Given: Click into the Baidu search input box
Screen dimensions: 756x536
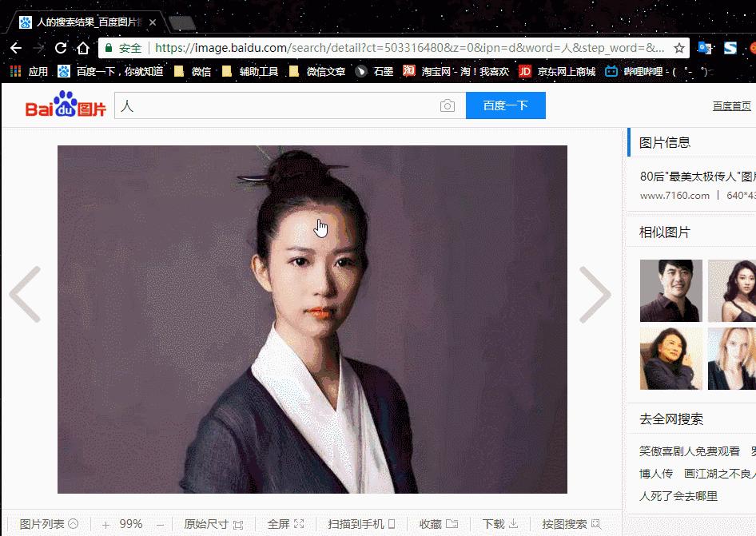Looking at the screenshot, I should click(x=276, y=106).
